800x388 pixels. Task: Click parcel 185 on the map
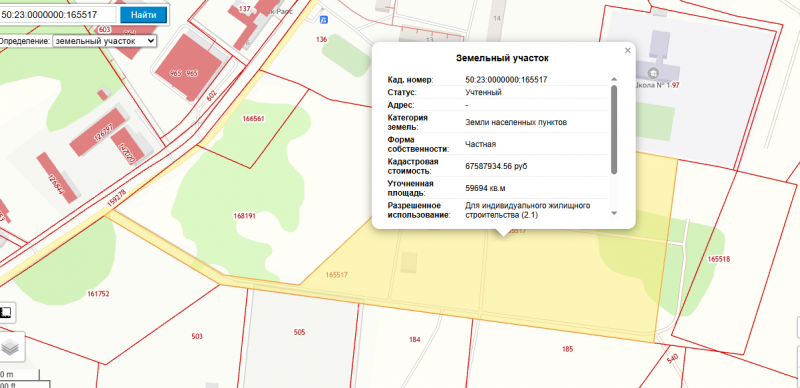[567, 349]
